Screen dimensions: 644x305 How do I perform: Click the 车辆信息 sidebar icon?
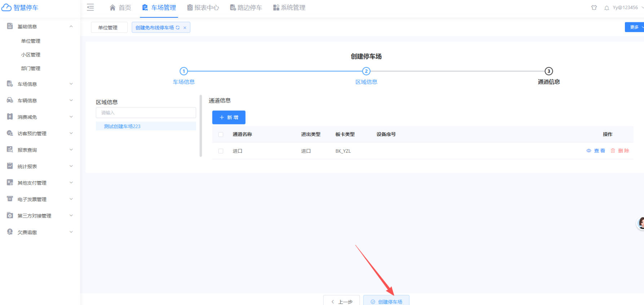10,100
